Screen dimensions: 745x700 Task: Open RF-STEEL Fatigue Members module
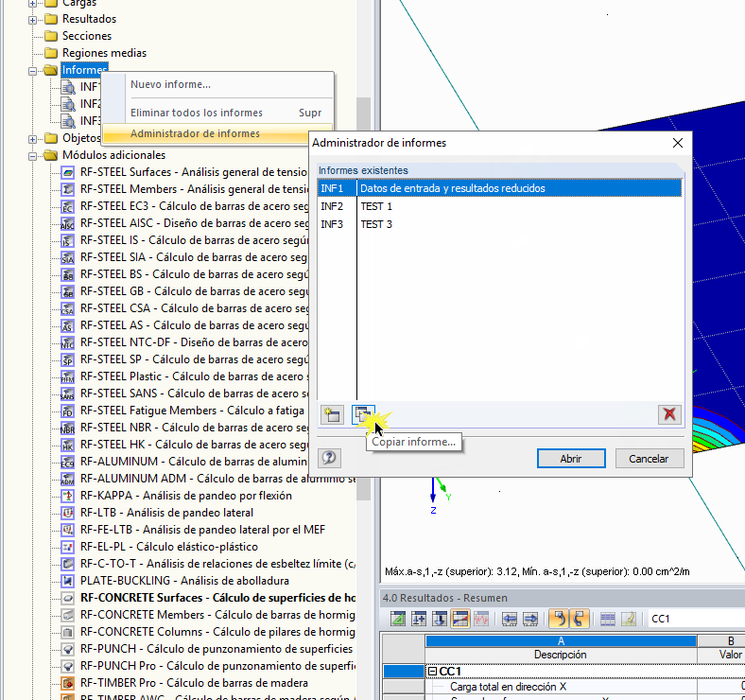coord(193,411)
